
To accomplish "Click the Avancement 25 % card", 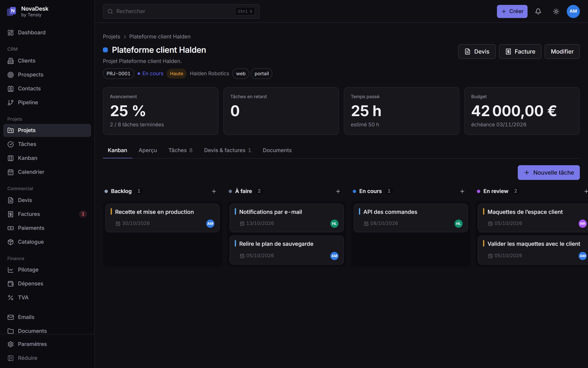I will click(160, 111).
